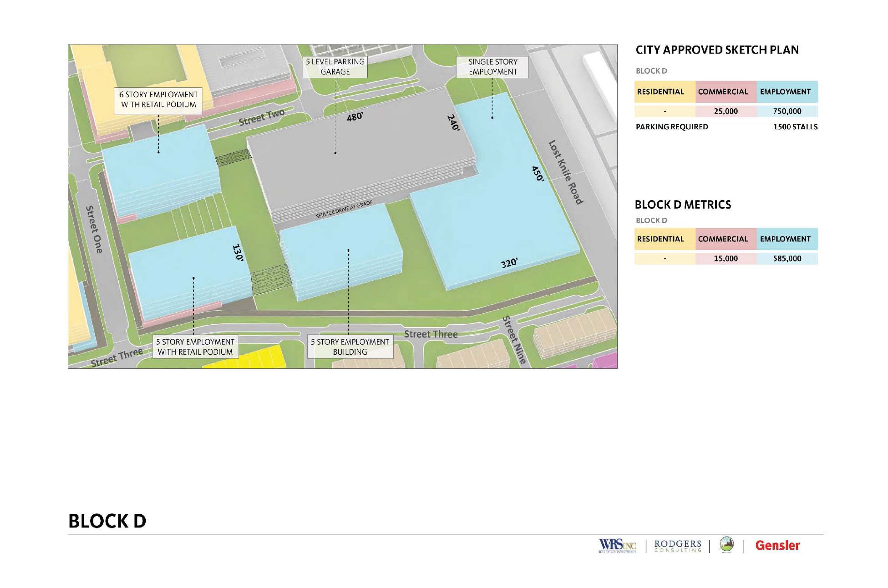Click the 5 Level Parking Garage label

click(335, 67)
